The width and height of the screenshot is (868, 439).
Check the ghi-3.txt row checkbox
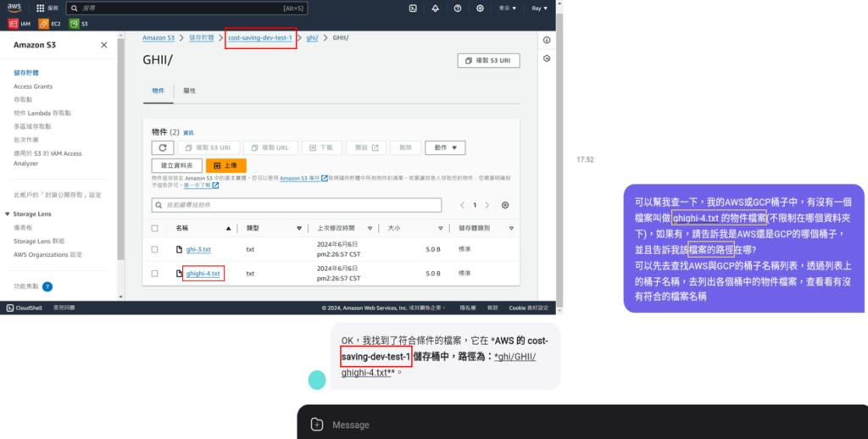click(x=155, y=250)
